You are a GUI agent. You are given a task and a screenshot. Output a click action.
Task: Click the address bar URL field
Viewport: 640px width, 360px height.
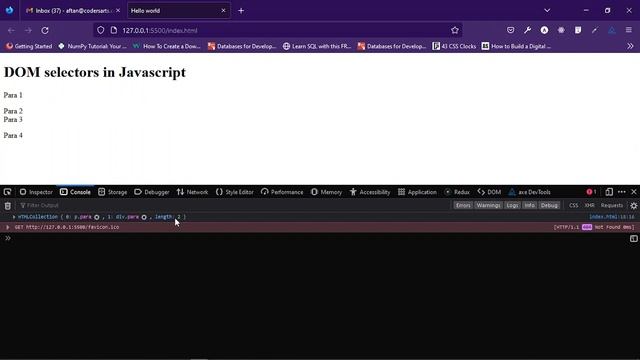point(278,30)
